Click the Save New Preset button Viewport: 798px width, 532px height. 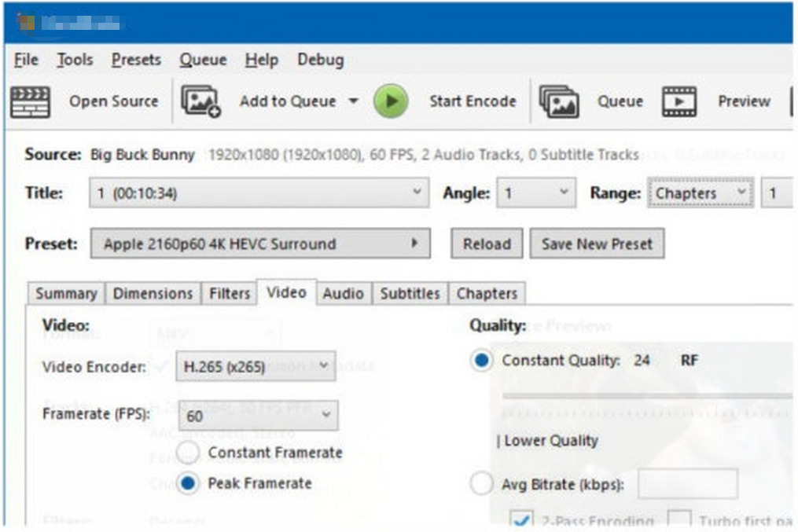click(597, 244)
